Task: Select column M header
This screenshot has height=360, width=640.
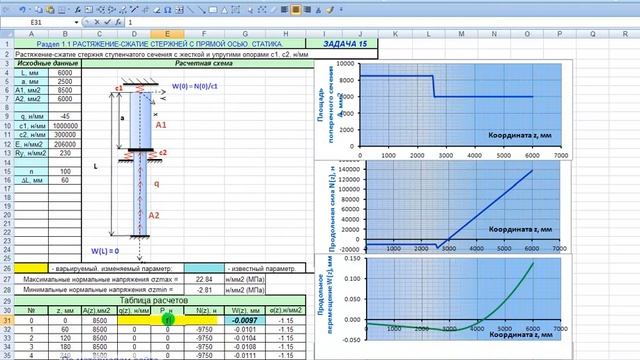Action: point(461,34)
